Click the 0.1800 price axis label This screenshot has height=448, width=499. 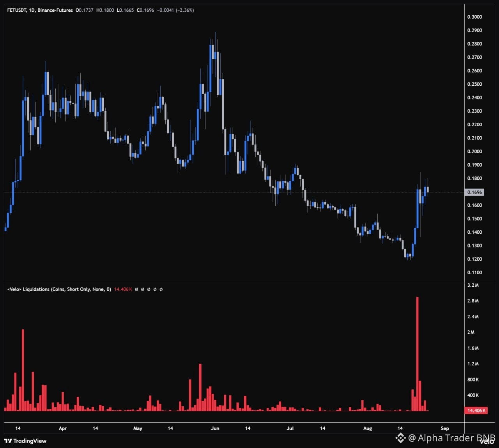[x=474, y=178]
